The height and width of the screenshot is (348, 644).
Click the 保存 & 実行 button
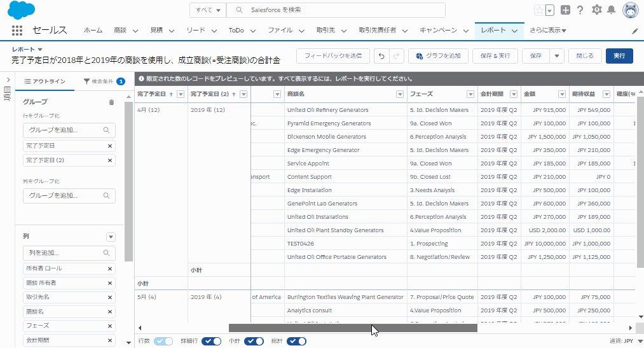pyautogui.click(x=495, y=56)
